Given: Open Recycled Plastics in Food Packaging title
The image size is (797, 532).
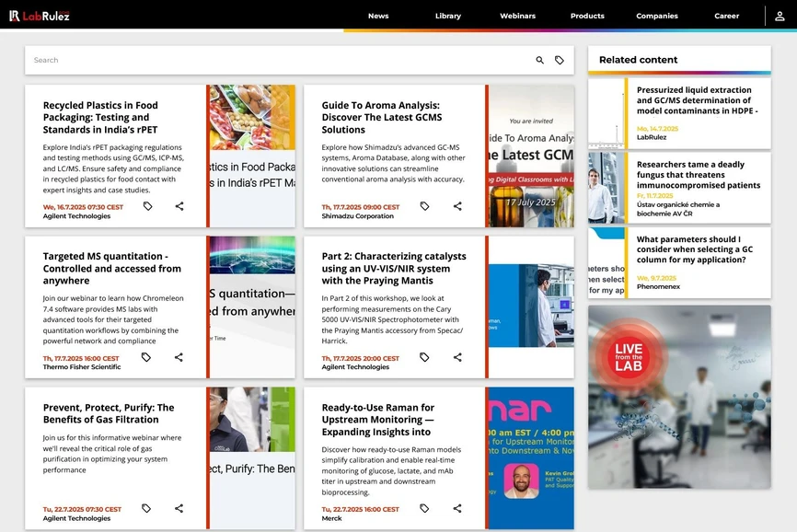Looking at the screenshot, I should coord(100,118).
